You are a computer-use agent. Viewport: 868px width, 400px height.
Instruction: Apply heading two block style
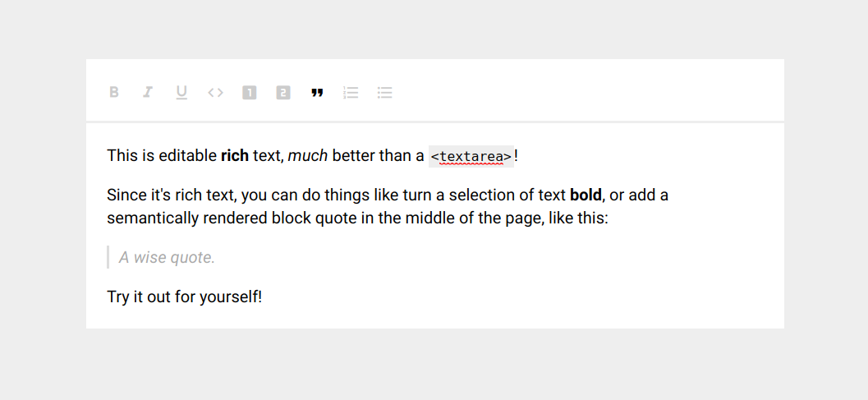[283, 93]
